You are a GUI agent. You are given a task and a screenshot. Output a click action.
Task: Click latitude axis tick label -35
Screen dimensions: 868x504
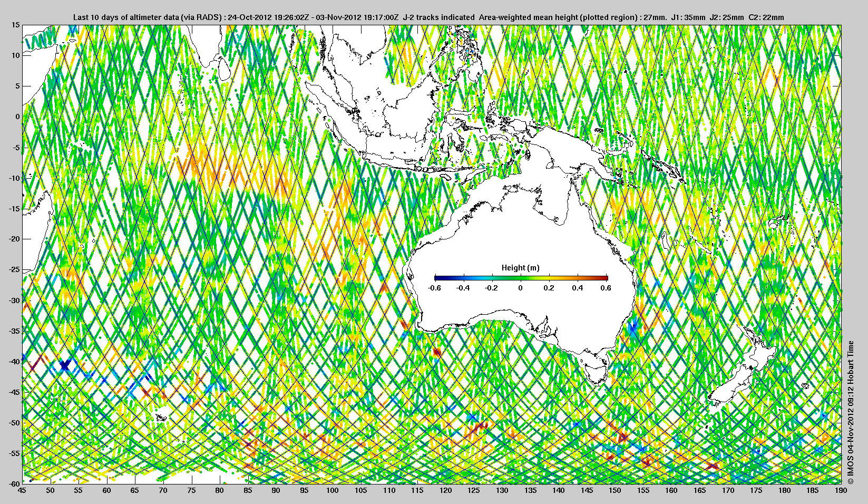[14, 331]
